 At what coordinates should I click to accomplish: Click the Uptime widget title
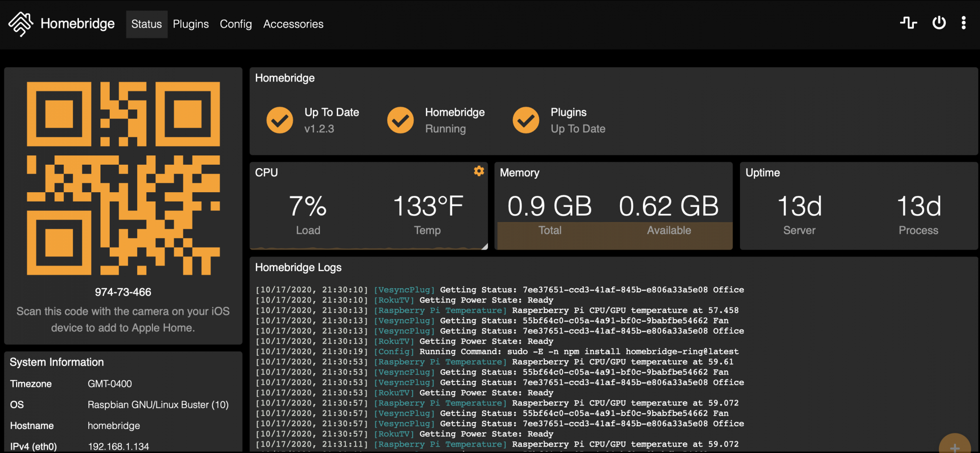762,173
